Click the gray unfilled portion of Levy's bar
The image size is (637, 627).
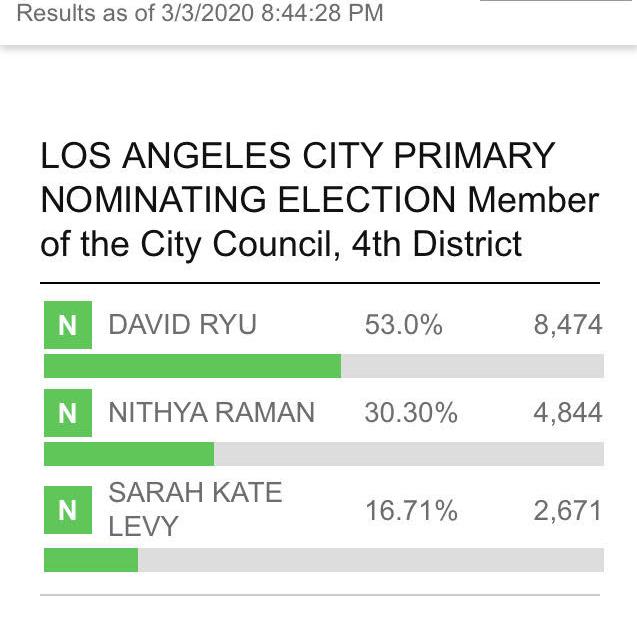click(x=371, y=560)
